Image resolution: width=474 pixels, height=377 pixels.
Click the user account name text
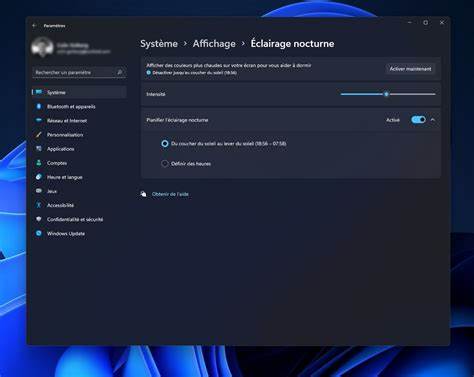pos(73,45)
